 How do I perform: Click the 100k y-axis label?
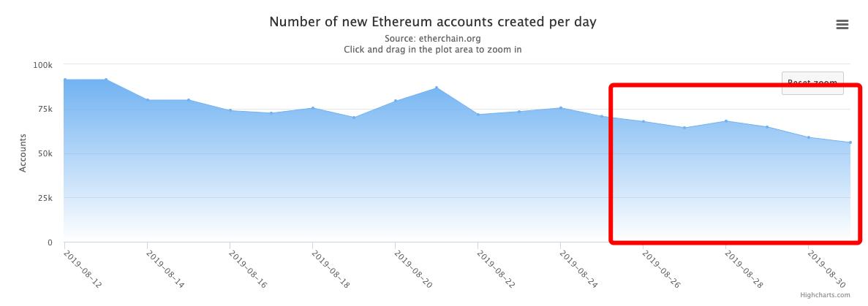coord(43,65)
